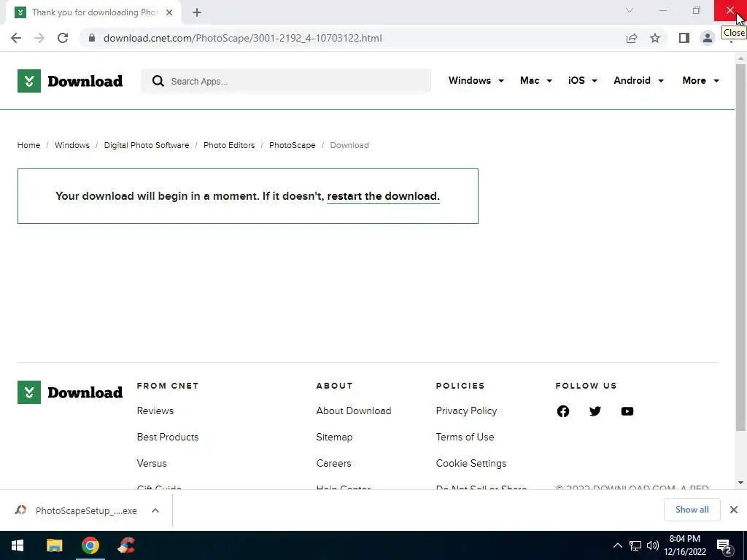The width and height of the screenshot is (747, 560).
Task: Click the page vertical scrollbar
Action: (740, 248)
